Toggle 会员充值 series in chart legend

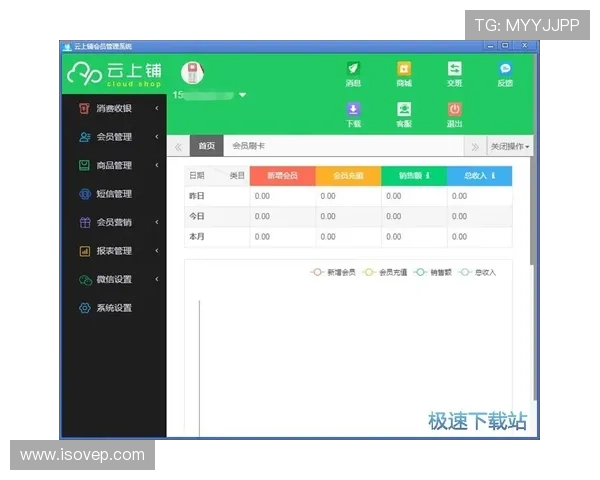pyautogui.click(x=384, y=273)
